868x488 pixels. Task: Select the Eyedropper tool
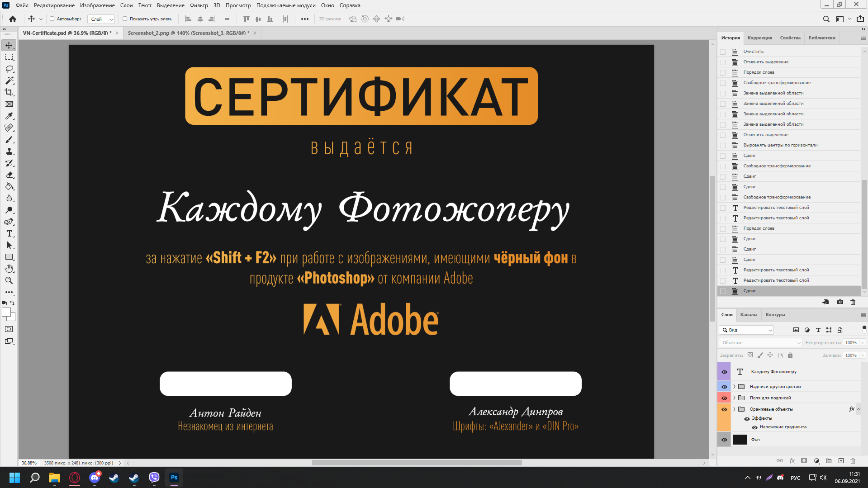(9, 116)
